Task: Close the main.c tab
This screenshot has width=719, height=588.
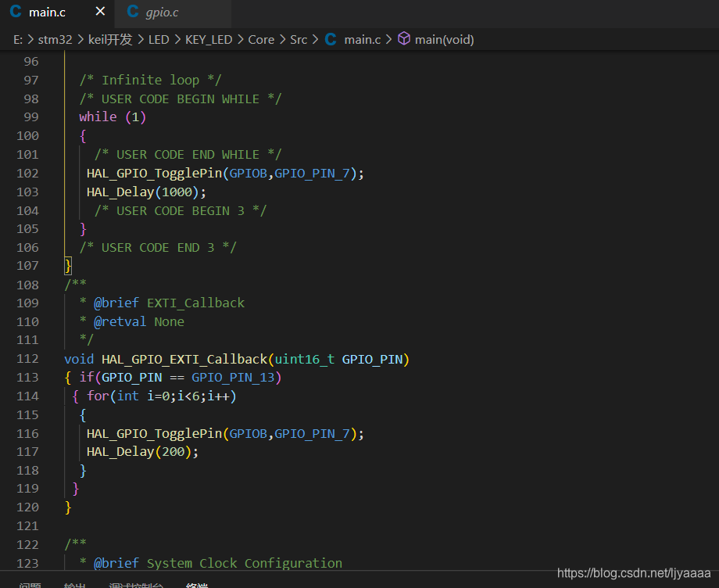Action: [100, 12]
